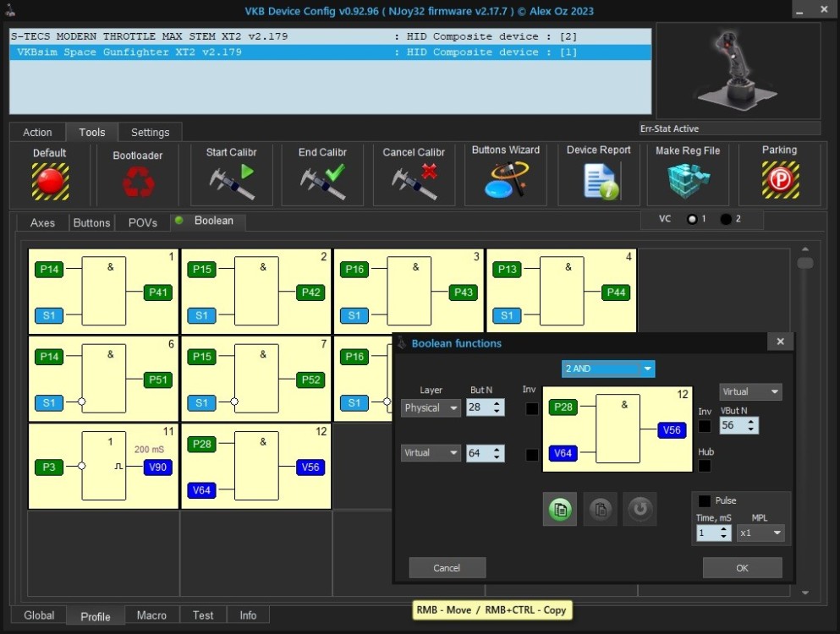Click the green copy icon in dialog
This screenshot has width=840, height=634.
[558, 510]
